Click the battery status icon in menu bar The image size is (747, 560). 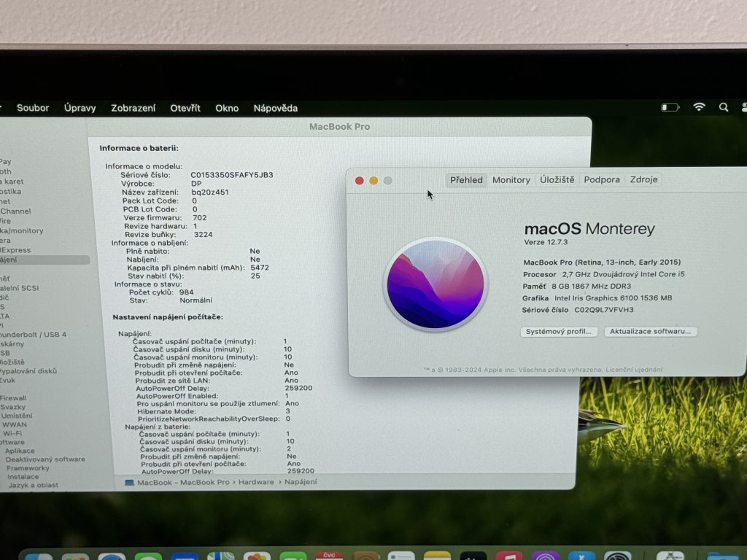[670, 107]
